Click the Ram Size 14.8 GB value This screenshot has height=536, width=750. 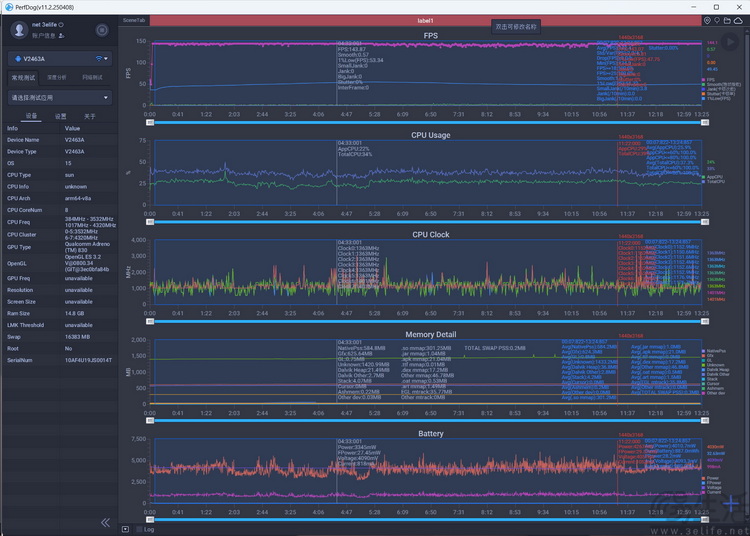(74, 314)
